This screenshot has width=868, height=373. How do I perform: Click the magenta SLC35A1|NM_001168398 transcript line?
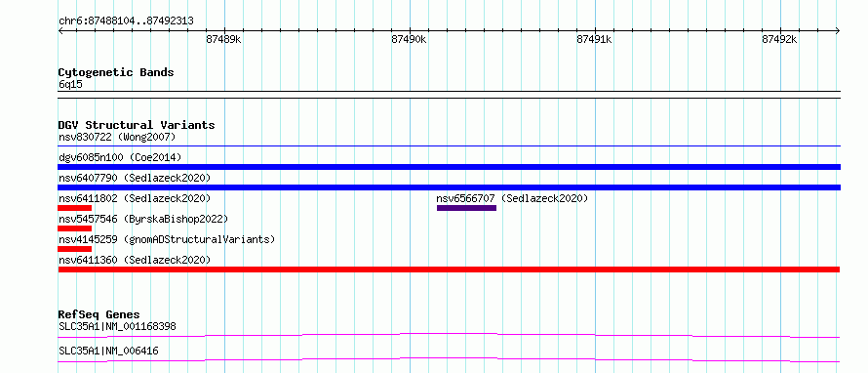(x=449, y=335)
